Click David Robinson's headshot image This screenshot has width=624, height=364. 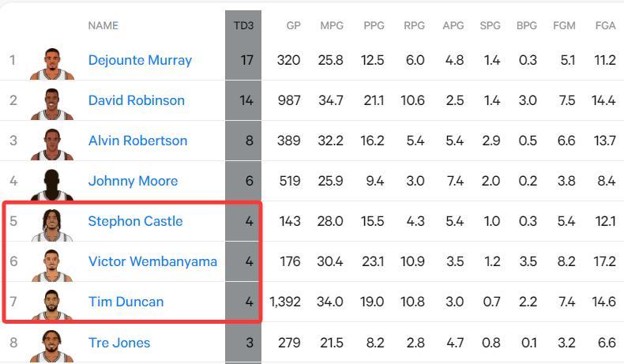(52, 103)
